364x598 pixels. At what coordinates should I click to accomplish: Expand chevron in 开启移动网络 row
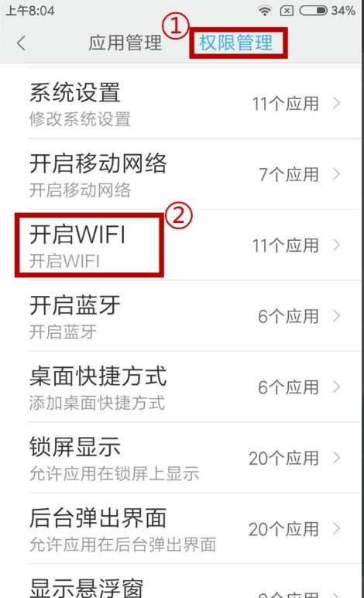click(x=336, y=174)
